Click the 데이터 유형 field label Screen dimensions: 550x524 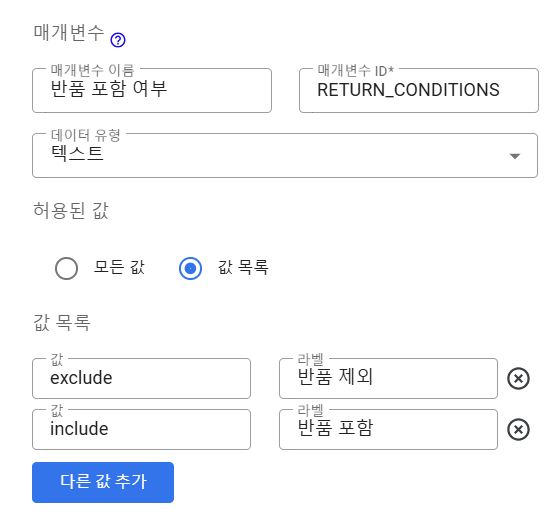(86, 135)
